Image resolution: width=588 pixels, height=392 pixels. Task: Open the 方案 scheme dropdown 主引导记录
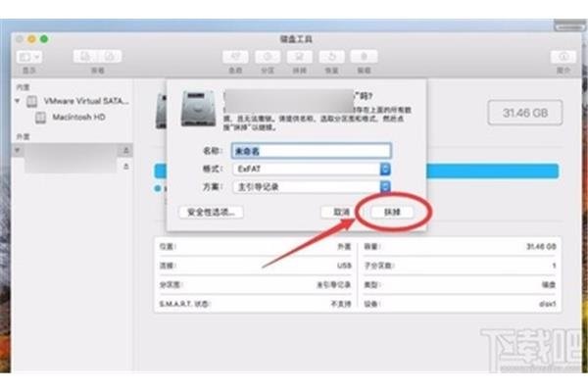(312, 187)
